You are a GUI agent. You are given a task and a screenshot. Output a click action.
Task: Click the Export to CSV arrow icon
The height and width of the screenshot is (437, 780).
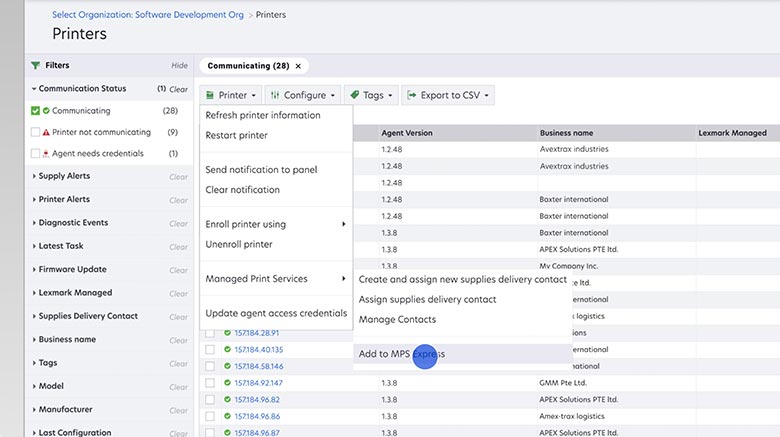coord(412,96)
